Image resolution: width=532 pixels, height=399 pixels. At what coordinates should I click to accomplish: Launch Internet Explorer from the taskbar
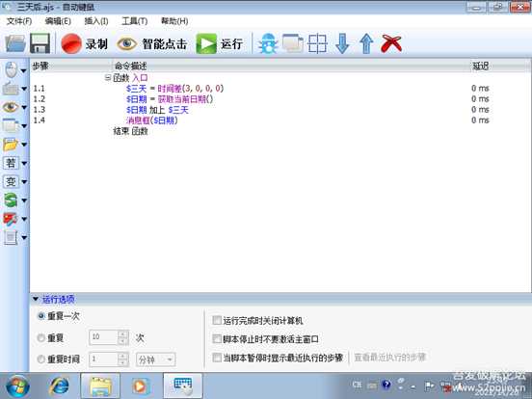tap(59, 386)
